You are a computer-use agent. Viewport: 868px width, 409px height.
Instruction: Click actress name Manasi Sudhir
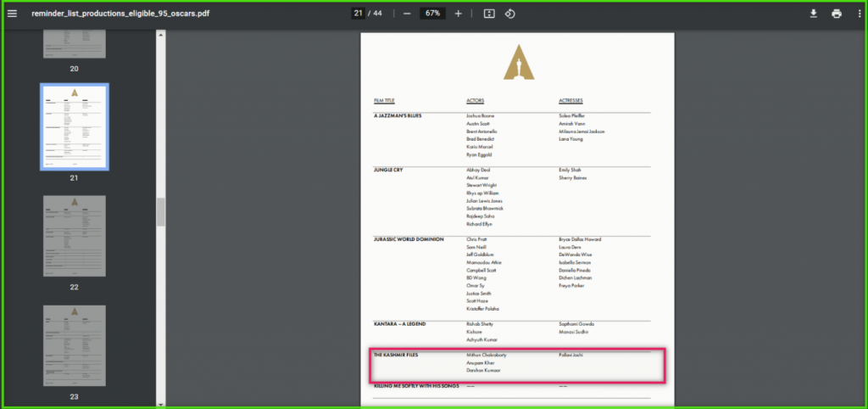pyautogui.click(x=574, y=332)
